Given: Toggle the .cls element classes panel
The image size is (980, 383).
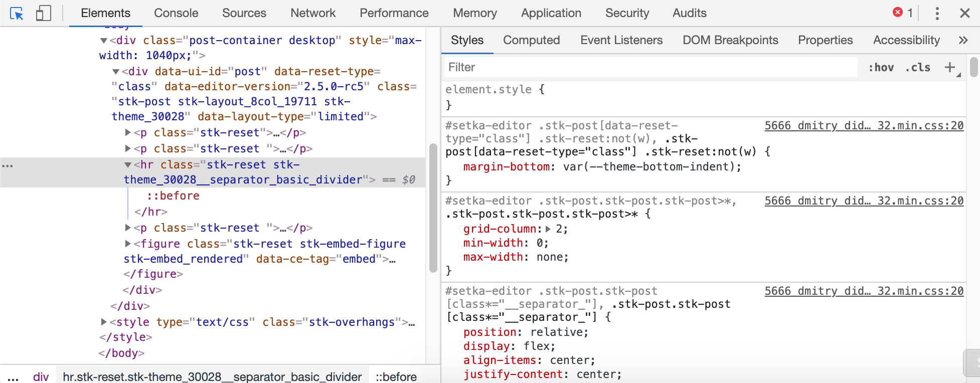Looking at the screenshot, I should pos(918,68).
